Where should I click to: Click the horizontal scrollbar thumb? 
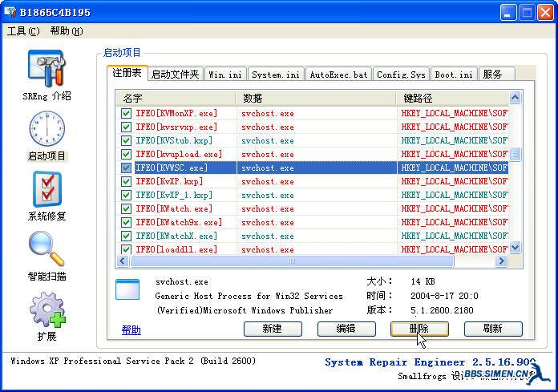coord(292,261)
